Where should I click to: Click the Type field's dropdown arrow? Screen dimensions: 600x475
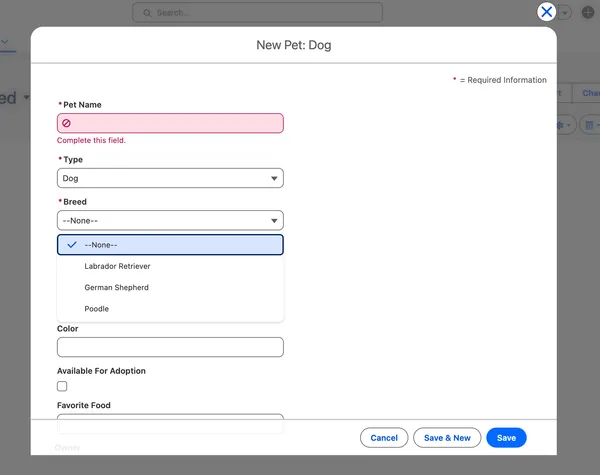tap(274, 179)
